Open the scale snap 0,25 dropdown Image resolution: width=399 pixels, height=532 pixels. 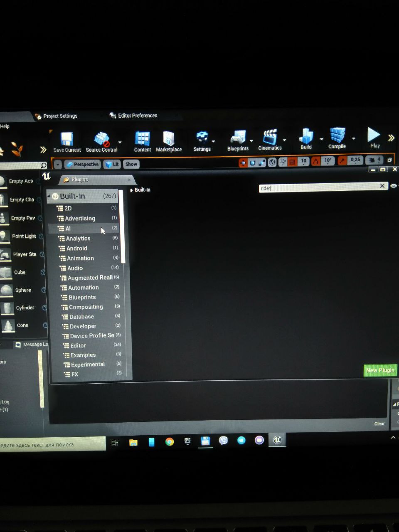point(355,160)
